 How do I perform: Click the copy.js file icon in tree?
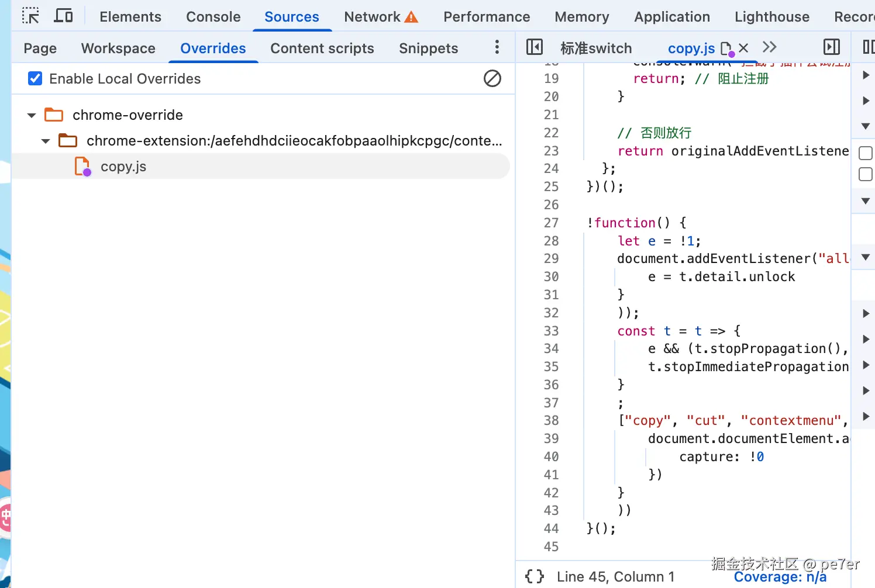pyautogui.click(x=82, y=167)
